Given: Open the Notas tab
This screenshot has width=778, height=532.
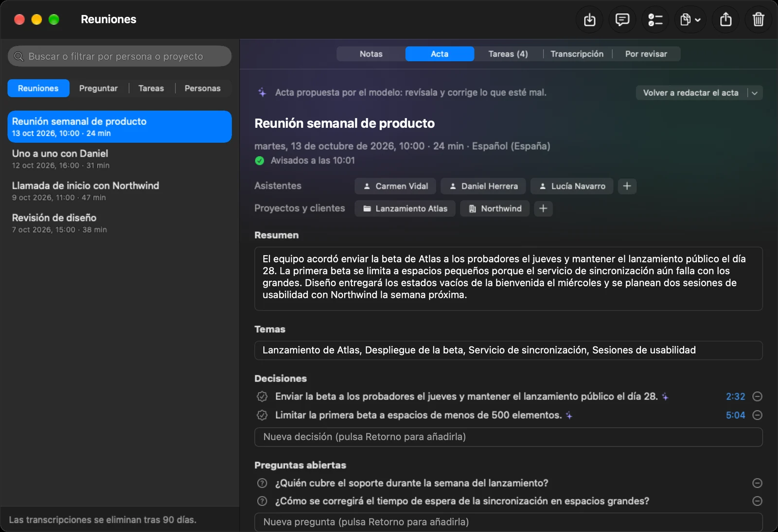Looking at the screenshot, I should coord(371,54).
